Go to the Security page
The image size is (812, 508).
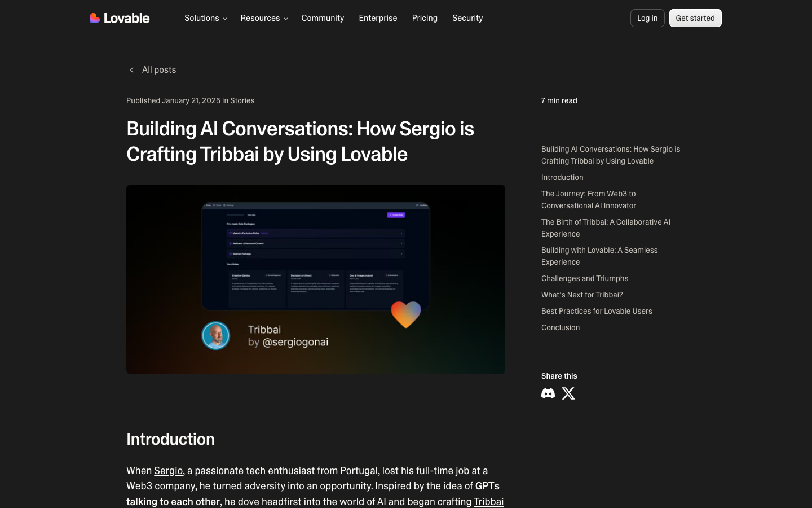[x=467, y=18]
